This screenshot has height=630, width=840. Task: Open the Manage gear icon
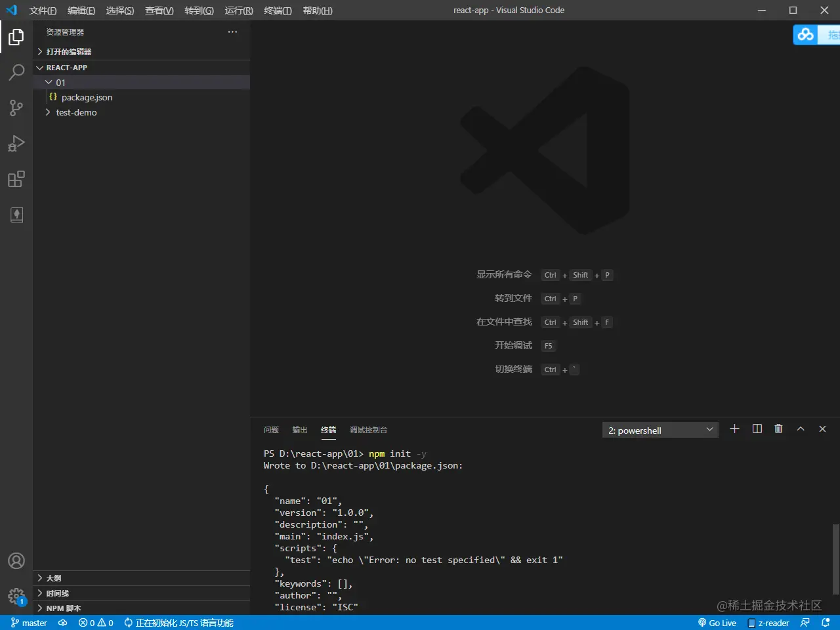[x=16, y=597]
